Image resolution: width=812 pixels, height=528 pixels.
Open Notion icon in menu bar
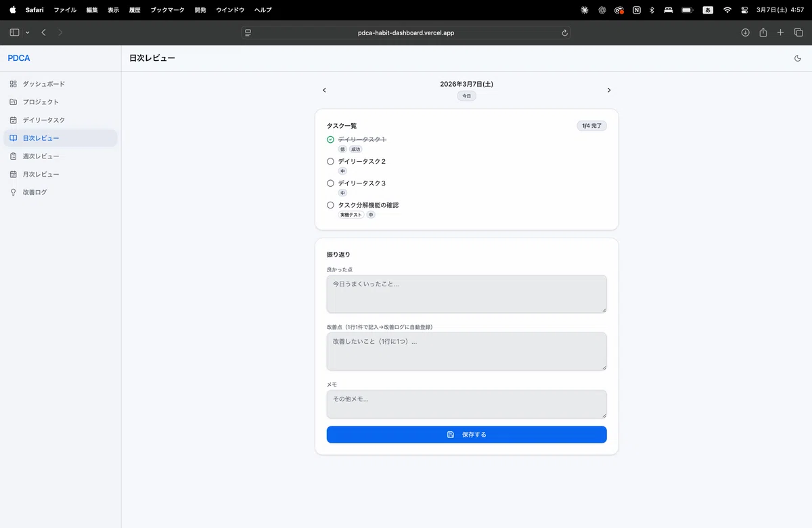637,10
